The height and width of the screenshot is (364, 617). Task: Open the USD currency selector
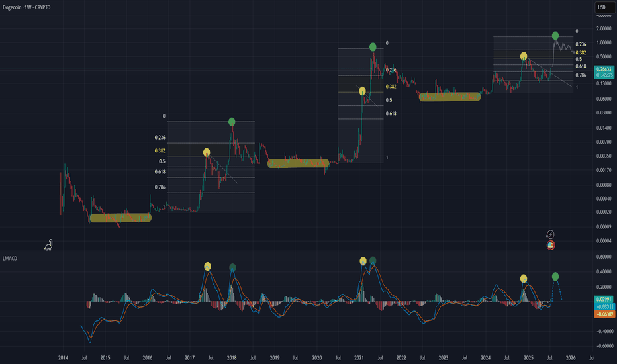(x=604, y=7)
